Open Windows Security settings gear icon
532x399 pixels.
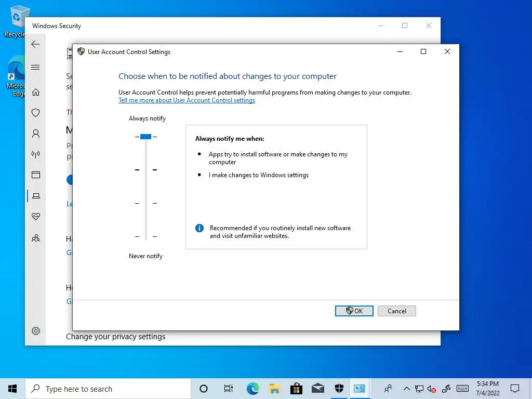point(36,331)
